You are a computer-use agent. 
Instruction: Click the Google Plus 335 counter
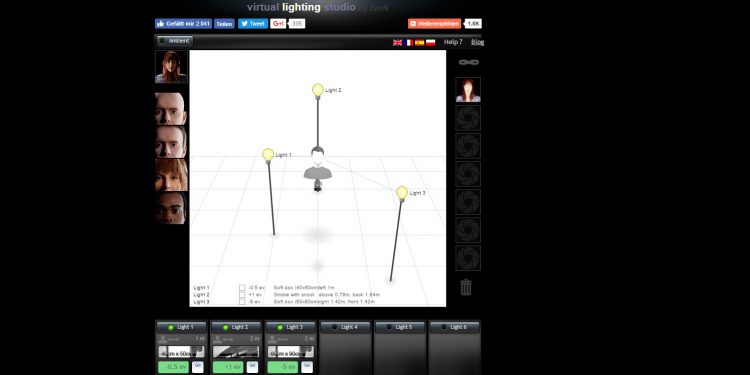point(297,23)
